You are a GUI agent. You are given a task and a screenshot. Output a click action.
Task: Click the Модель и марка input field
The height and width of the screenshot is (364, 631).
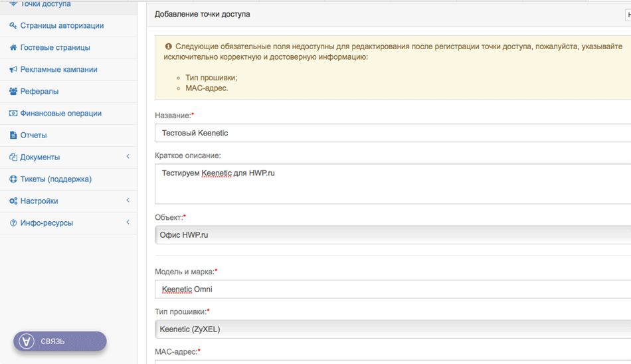392,290
